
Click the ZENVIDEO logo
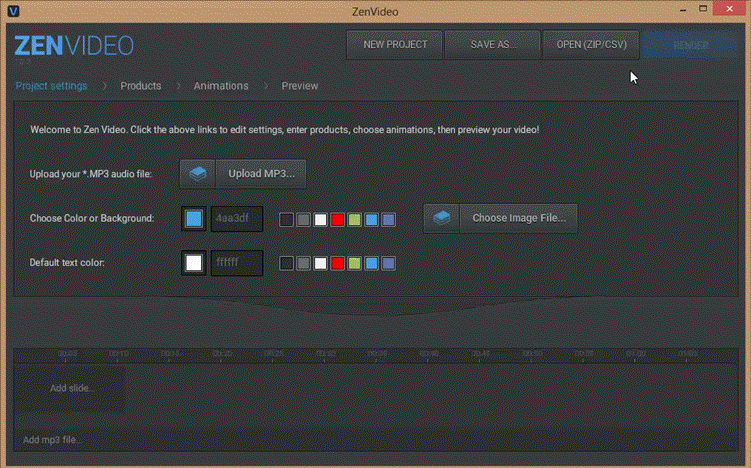[x=74, y=46]
